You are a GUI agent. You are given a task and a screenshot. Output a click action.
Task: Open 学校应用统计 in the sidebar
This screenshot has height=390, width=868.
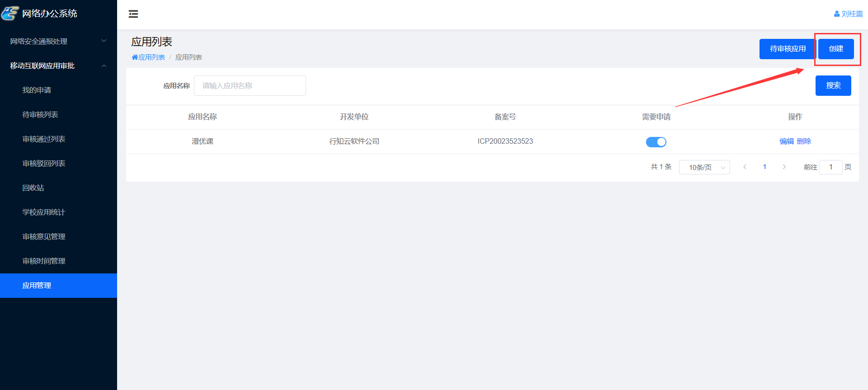tap(58, 212)
